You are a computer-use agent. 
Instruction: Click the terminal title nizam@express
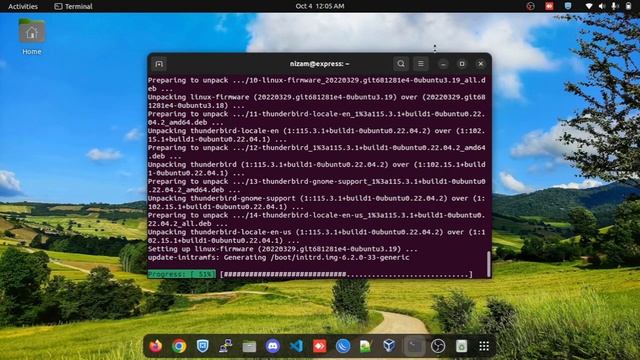pos(319,64)
